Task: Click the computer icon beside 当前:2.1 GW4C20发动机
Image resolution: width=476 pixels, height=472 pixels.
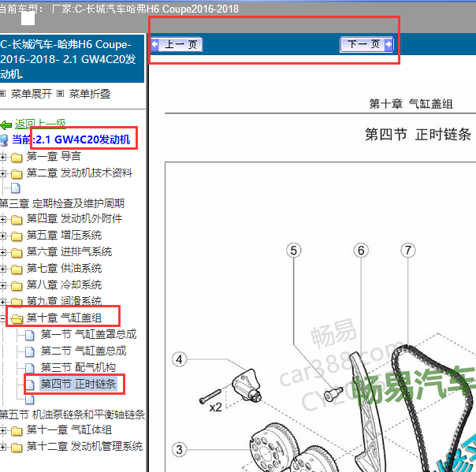Action: (x=4, y=140)
